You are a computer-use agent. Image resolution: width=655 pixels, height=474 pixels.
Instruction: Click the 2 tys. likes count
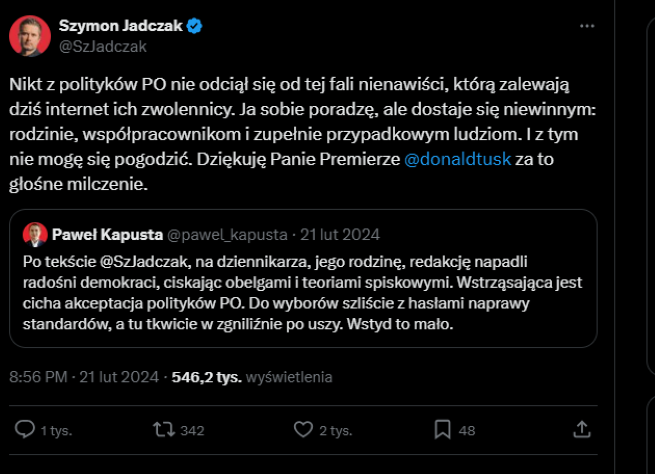click(336, 431)
